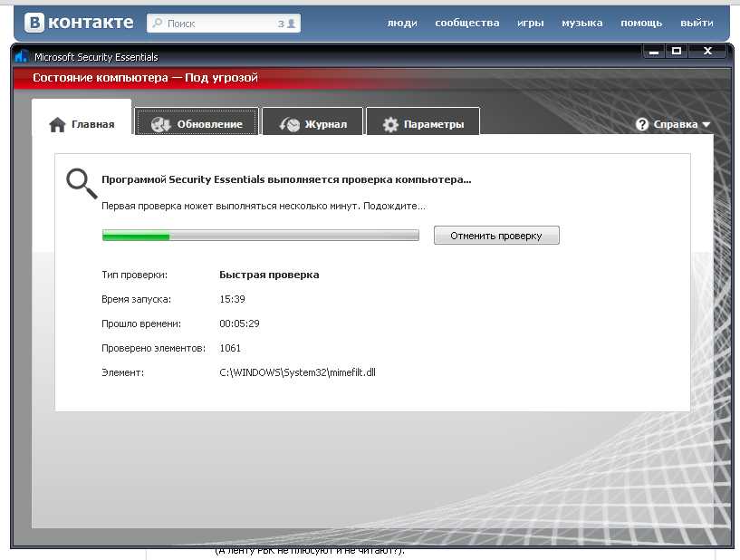Minimize the Security Essentials window
This screenshot has height=560, width=740.
point(654,52)
